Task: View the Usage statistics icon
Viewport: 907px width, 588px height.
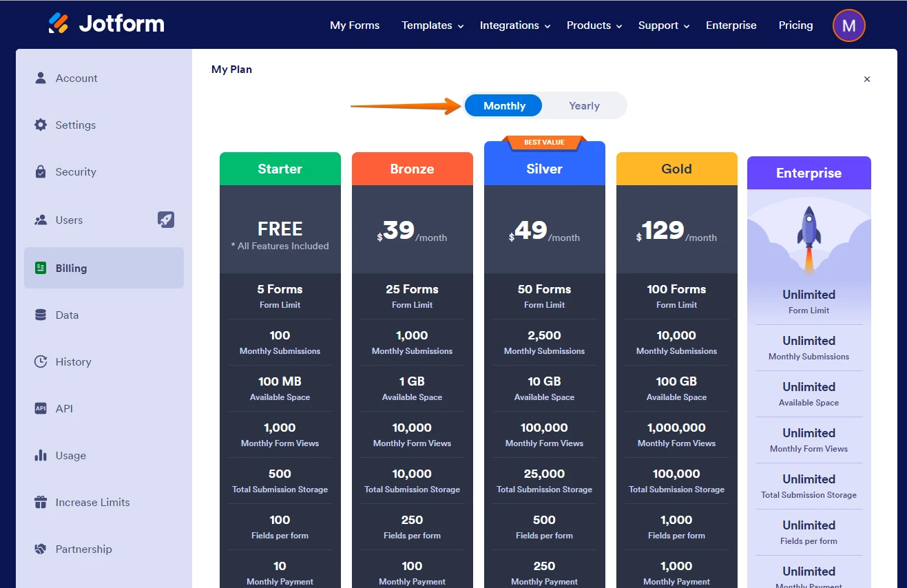Action: pos(70,455)
